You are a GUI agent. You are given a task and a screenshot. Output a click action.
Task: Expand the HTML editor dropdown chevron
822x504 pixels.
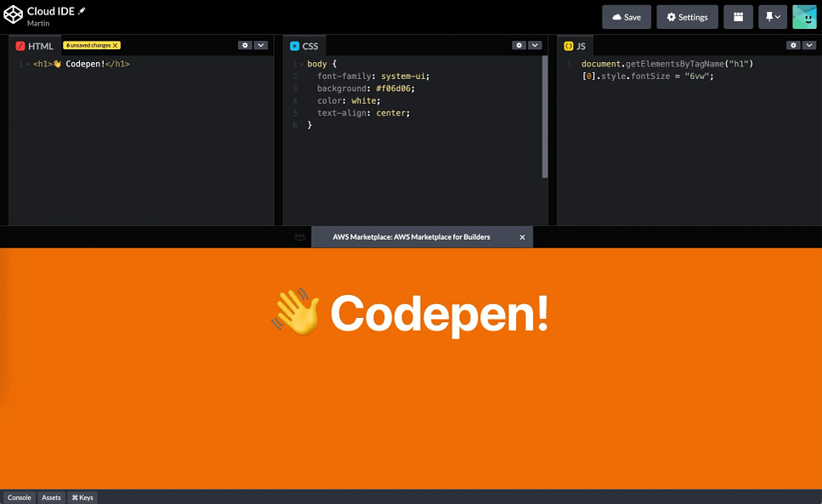click(x=261, y=45)
